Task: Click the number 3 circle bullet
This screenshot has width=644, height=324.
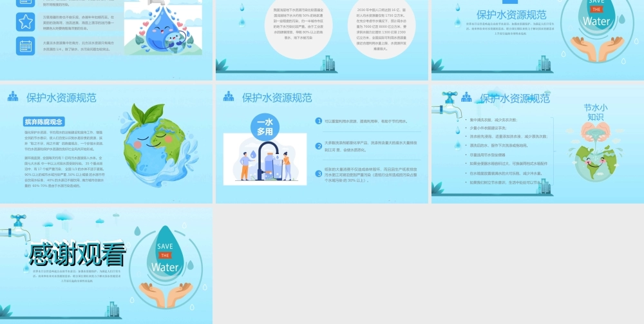Action: point(319,174)
